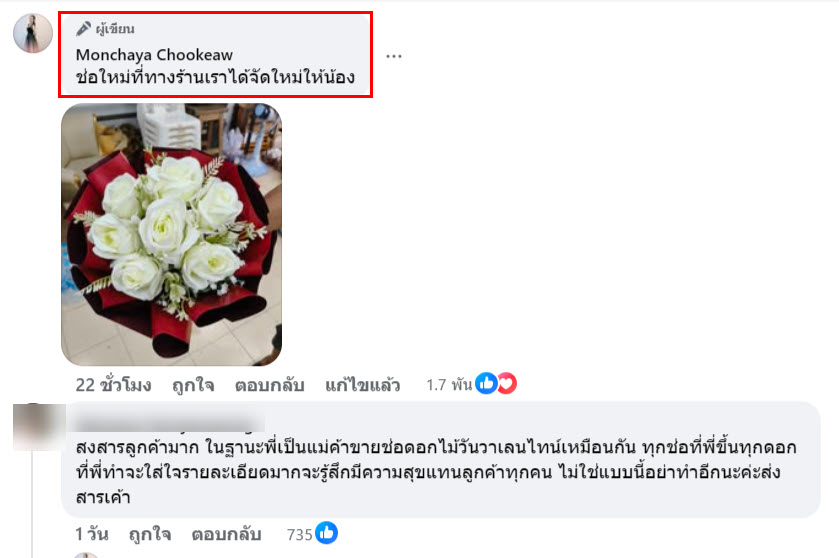Screen dimensions: 839x558
Task: Open the three-dot options menu beside Monchaya's comment
Action: click(x=393, y=56)
